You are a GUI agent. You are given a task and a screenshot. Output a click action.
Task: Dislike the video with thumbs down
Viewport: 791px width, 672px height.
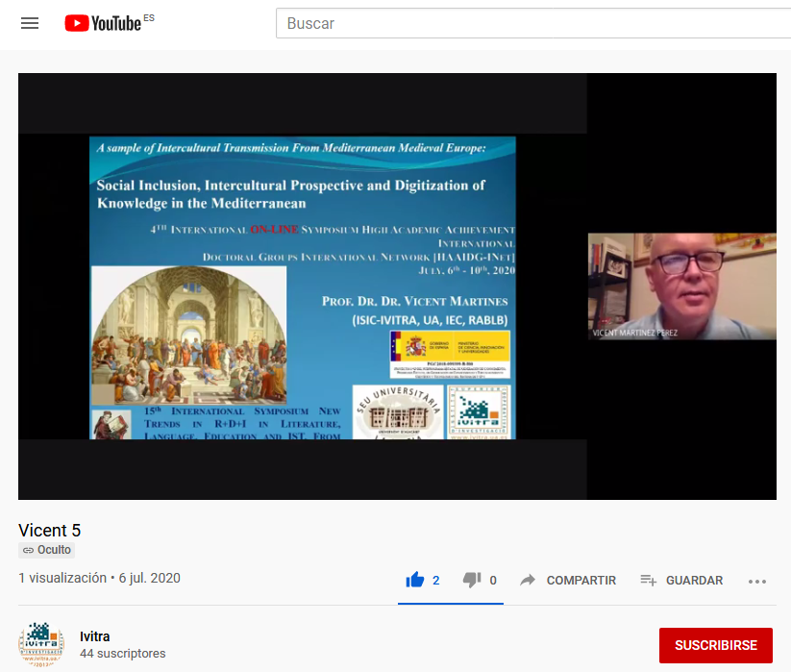(472, 580)
